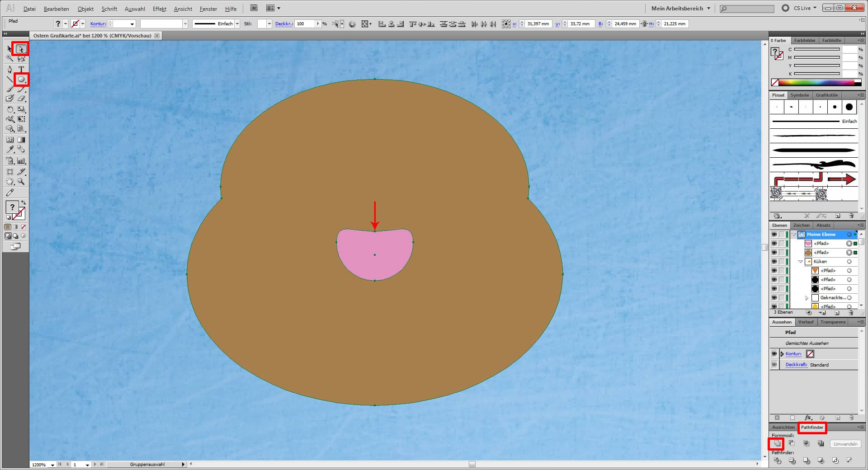The image size is (868, 470).
Task: Pick the Pen tool
Action: coord(10,69)
